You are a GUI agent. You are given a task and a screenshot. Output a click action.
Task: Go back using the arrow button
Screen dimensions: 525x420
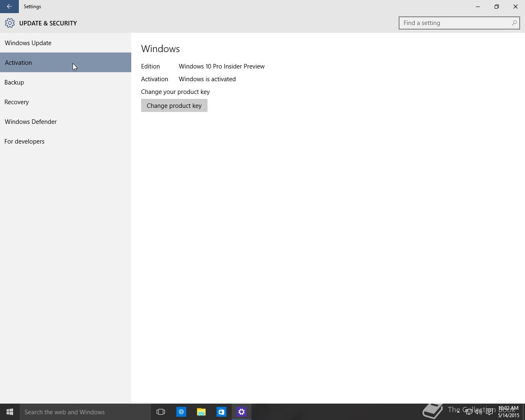(9, 7)
